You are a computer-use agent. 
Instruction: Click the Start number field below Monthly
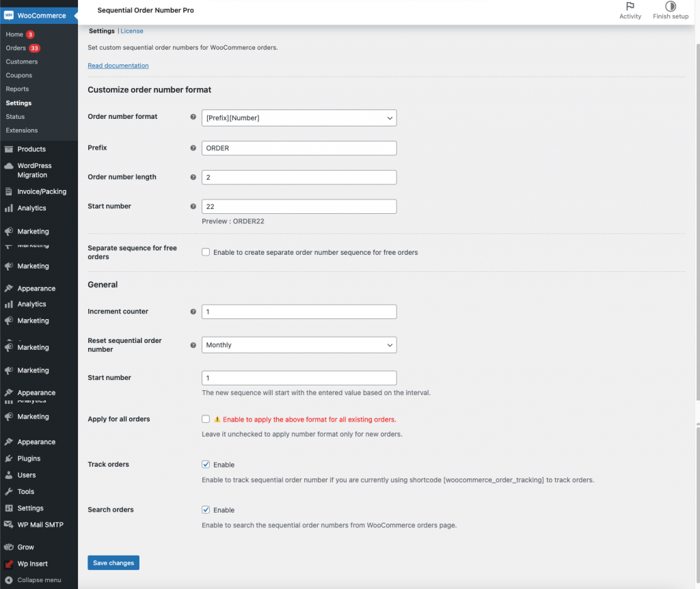(299, 378)
